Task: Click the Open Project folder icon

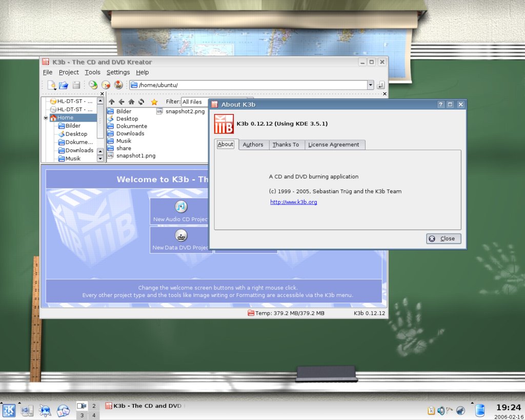Action: click(63, 85)
